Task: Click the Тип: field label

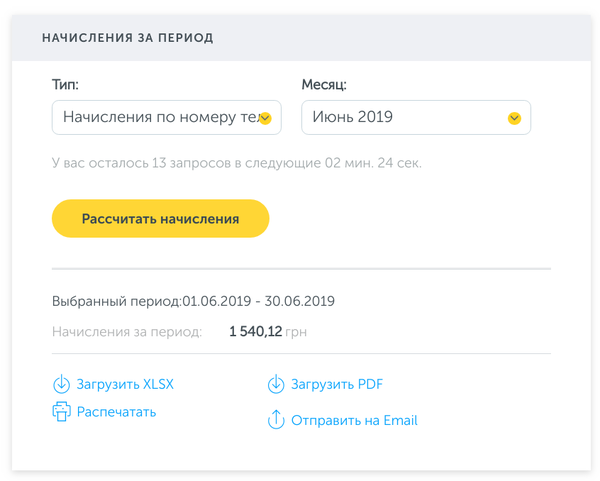Action: tap(65, 85)
